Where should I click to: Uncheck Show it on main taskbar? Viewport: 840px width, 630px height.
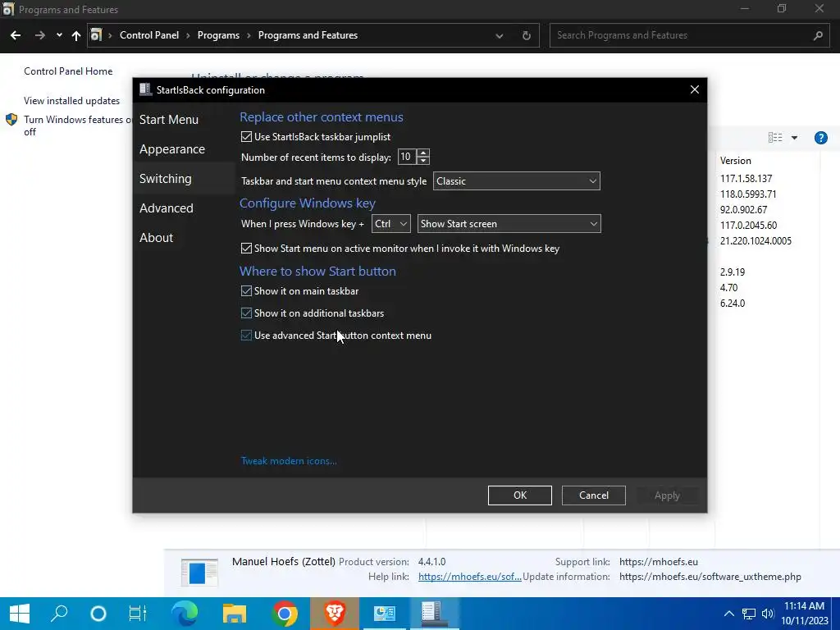tap(246, 291)
